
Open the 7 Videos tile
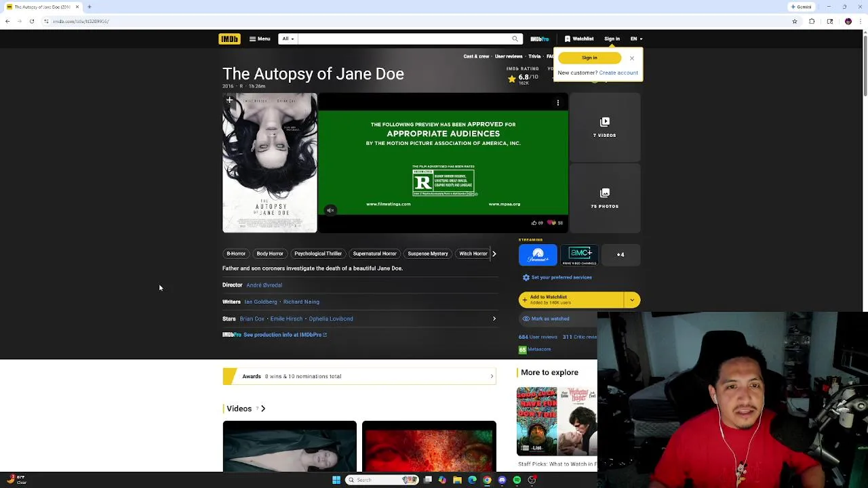[605, 127]
